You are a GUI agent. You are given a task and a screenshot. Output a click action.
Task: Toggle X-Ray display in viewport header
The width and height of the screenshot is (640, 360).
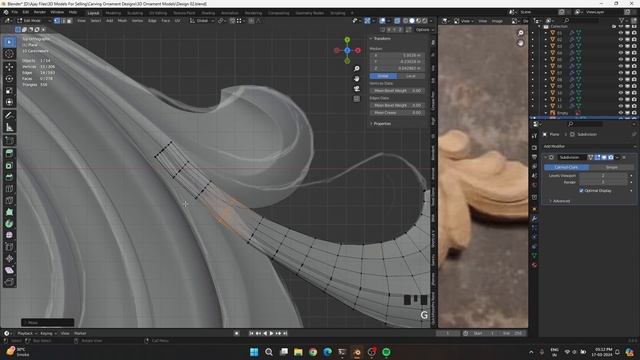(x=397, y=20)
